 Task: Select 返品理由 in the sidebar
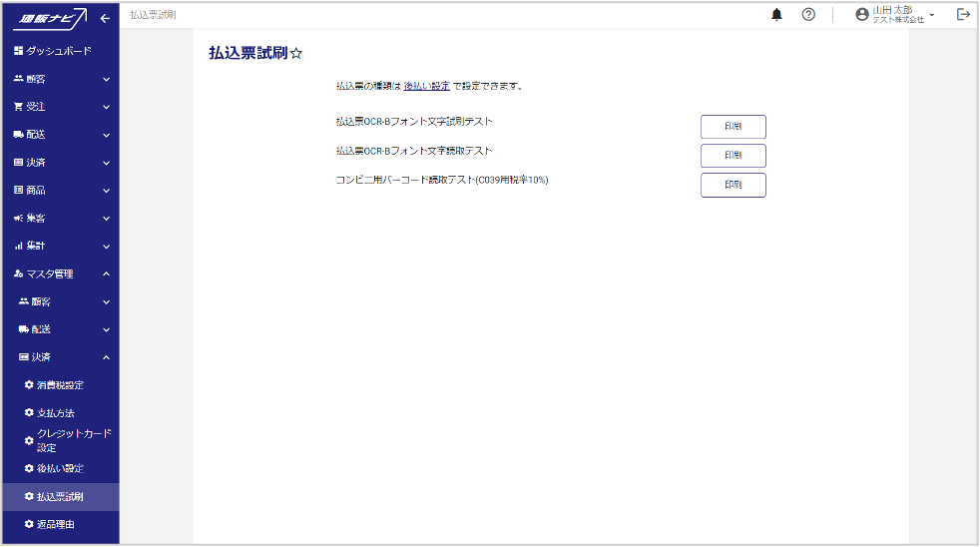pos(56,524)
